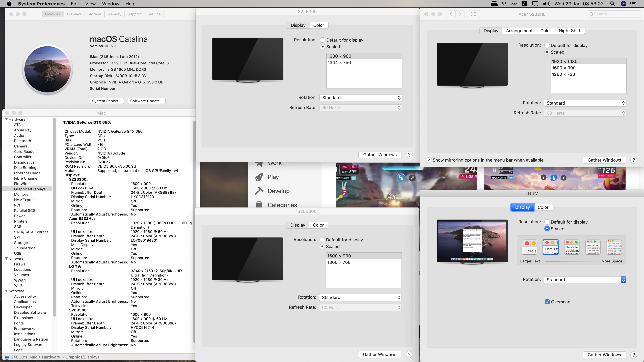
Task: Select the middle scaling option for LG TV
Action: coord(572,247)
